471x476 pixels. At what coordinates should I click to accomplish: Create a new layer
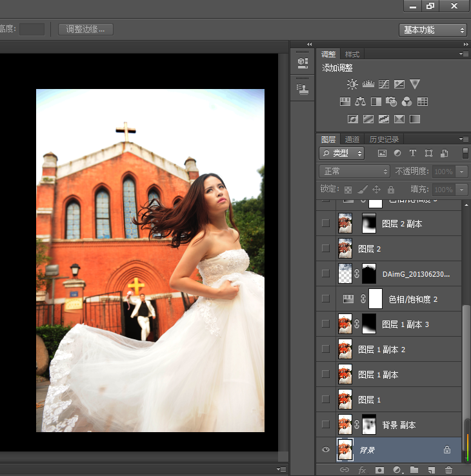[432, 470]
